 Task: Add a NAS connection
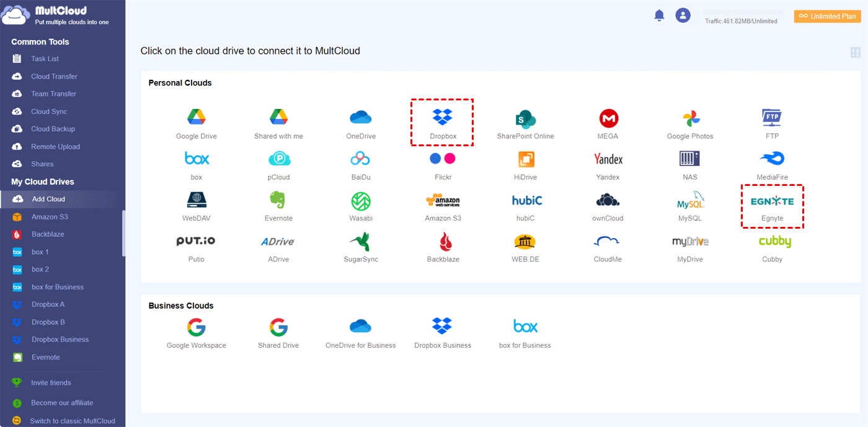(690, 165)
